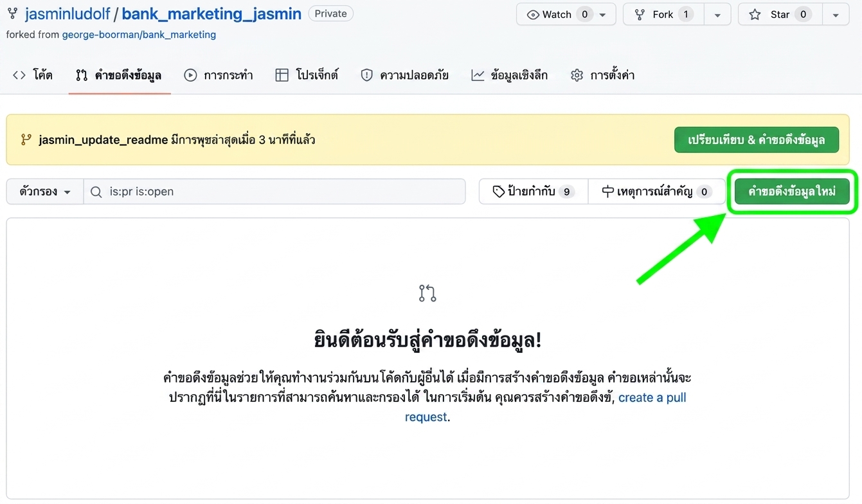Click the branch icon in the yellow banner
862x504 pixels.
pyautogui.click(x=26, y=139)
